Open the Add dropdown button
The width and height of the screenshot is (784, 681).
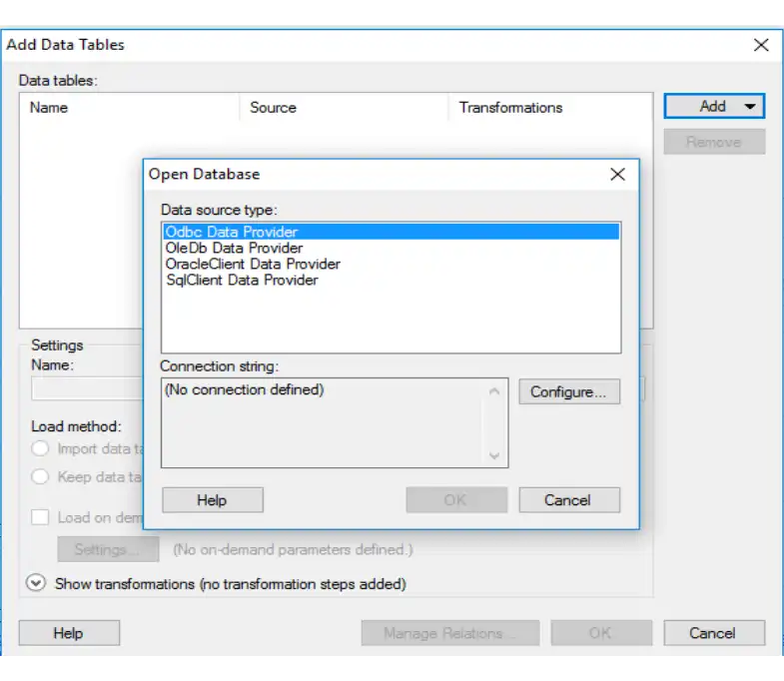[x=714, y=106]
